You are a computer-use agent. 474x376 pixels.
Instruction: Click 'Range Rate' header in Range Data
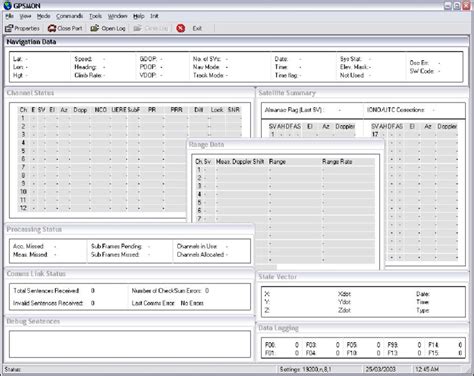[x=337, y=162]
